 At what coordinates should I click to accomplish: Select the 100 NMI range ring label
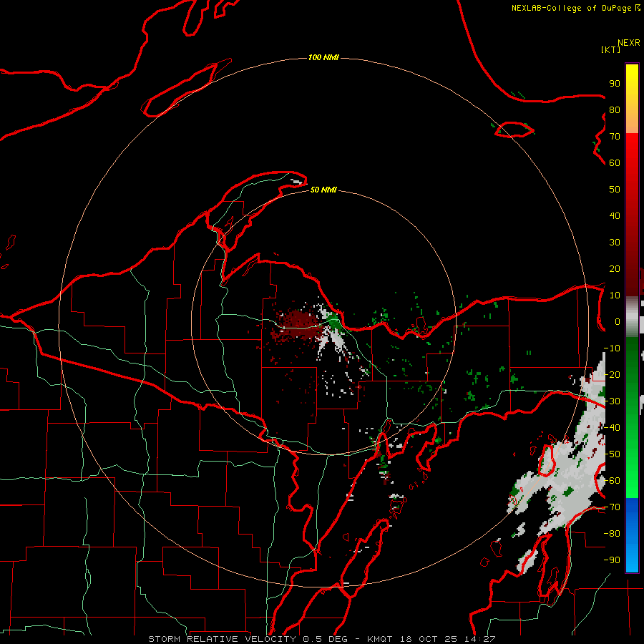tap(323, 57)
